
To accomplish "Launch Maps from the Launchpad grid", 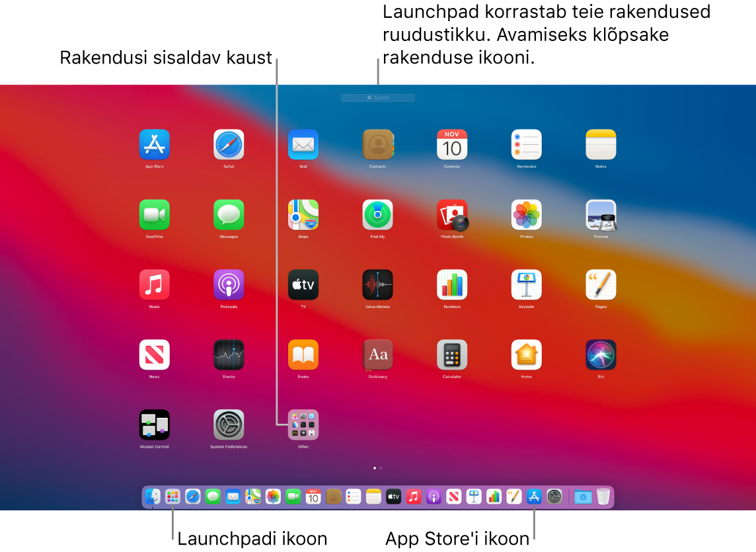I will pos(303,215).
